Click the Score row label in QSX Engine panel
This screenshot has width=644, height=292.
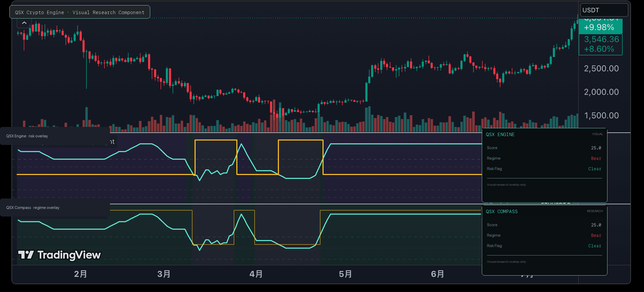point(492,148)
